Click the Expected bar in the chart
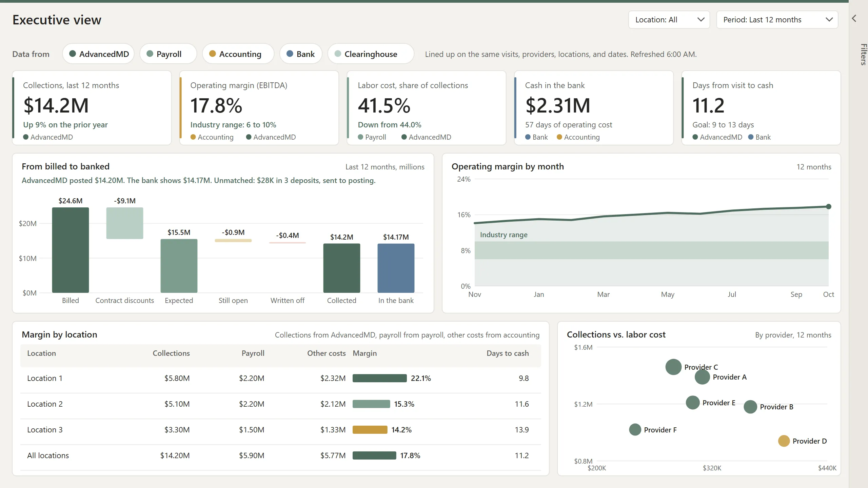This screenshot has width=868, height=488. pos(179,266)
